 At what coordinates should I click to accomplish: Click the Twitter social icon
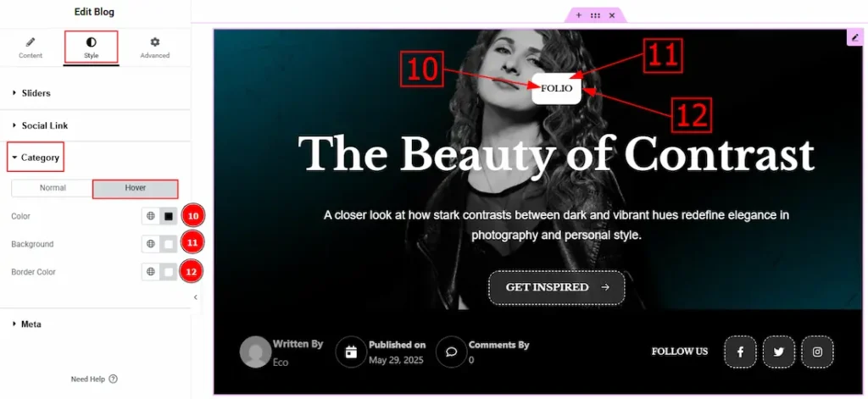click(x=778, y=352)
